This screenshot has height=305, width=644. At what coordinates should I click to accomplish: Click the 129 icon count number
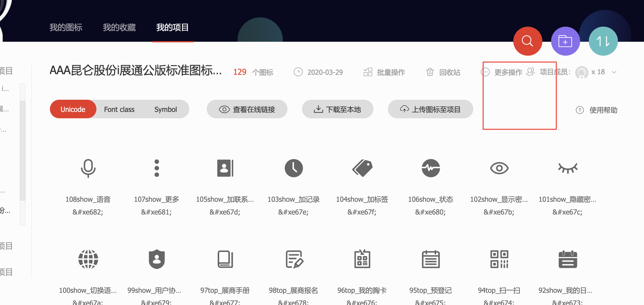[x=240, y=72]
